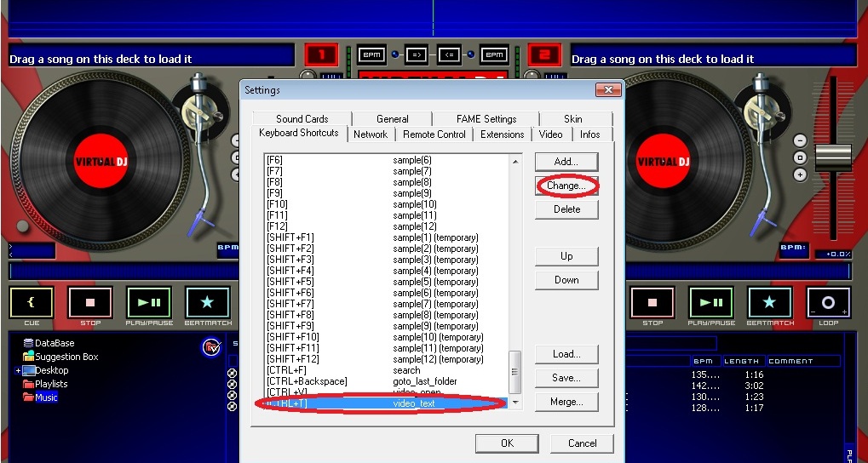The height and width of the screenshot is (463, 868).
Task: Click the shortcut list scrollbar down arrow
Action: coord(514,403)
